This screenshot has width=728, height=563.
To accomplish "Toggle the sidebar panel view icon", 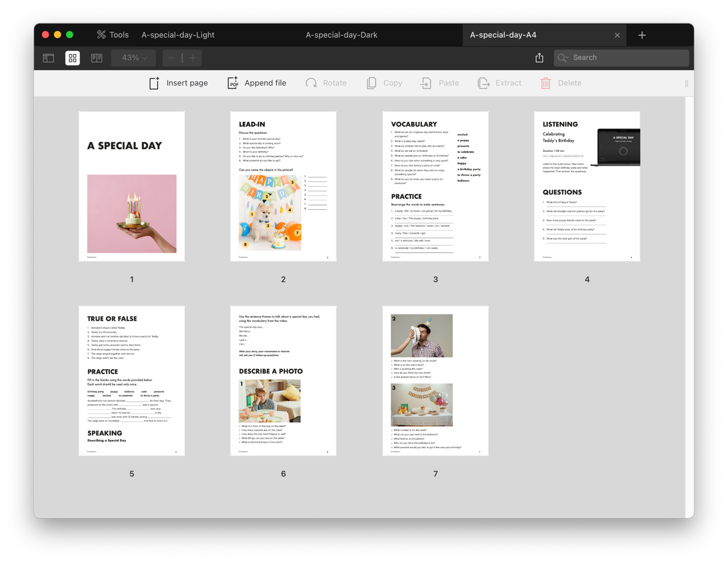I will (48, 58).
